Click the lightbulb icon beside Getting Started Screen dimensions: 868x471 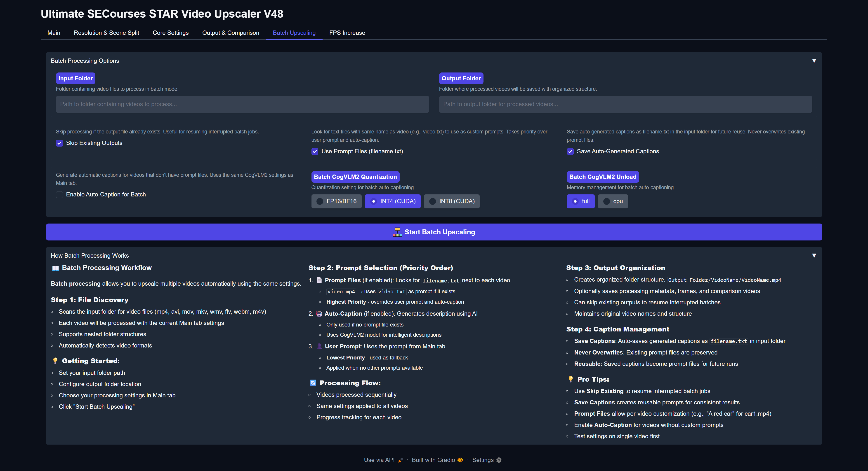coord(55,361)
